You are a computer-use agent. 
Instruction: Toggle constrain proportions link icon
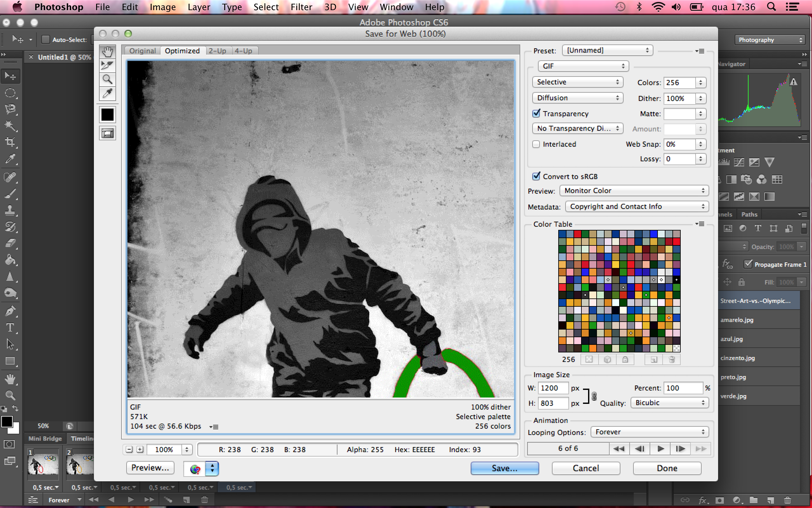pyautogui.click(x=594, y=396)
